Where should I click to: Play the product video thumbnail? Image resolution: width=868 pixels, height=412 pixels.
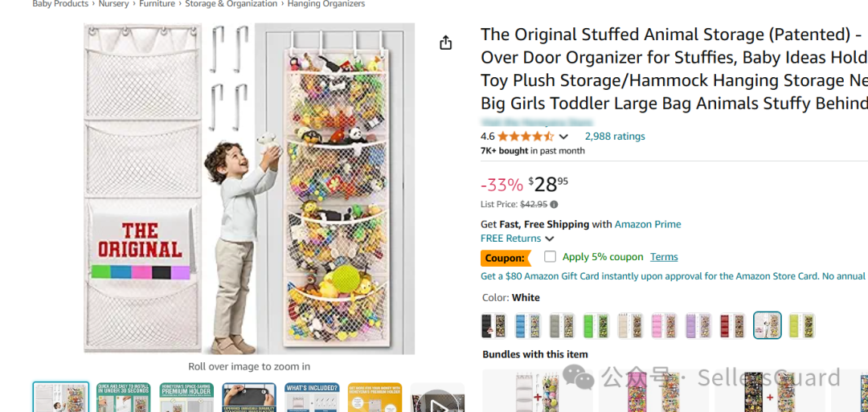pos(437,401)
